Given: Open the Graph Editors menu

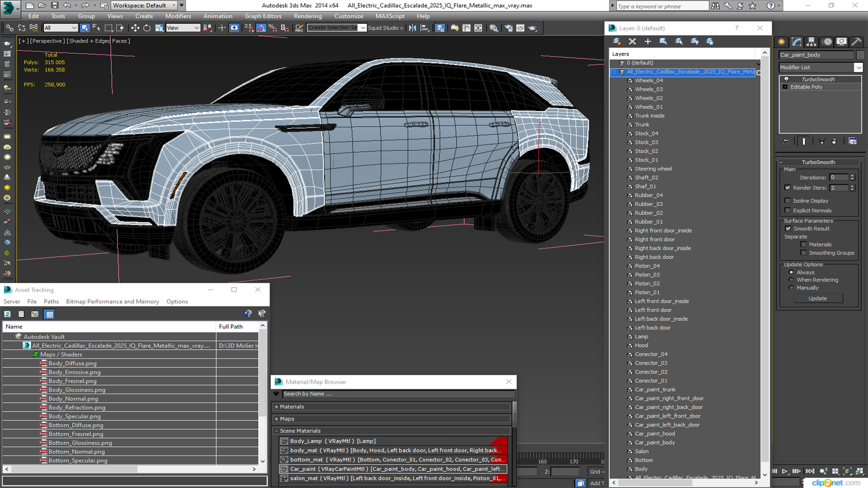Looking at the screenshot, I should pos(263,16).
